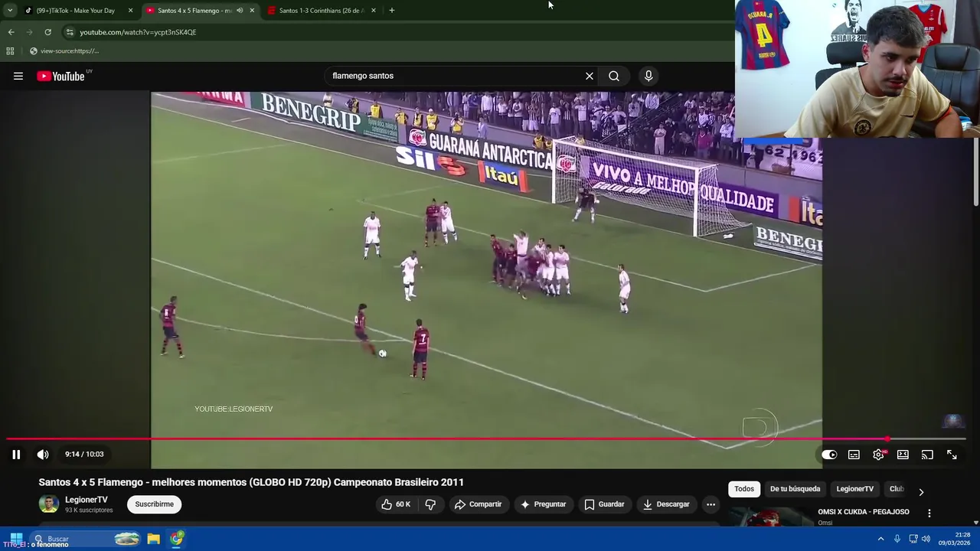The width and height of the screenshot is (980, 551).
Task: Click the 9:14 / 10:03 time display
Action: tap(84, 455)
